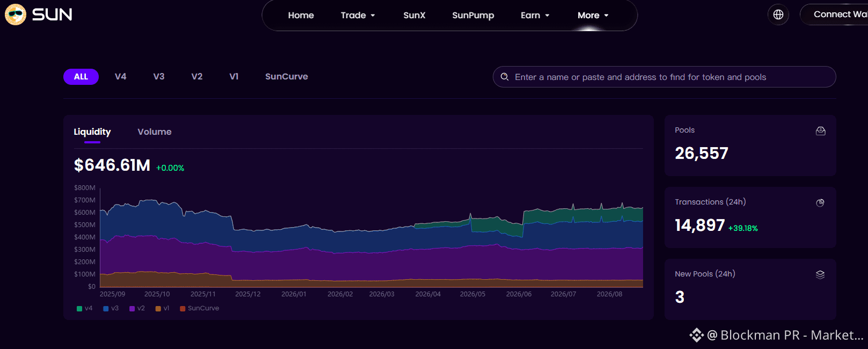Focus the token and pools search field

664,77
